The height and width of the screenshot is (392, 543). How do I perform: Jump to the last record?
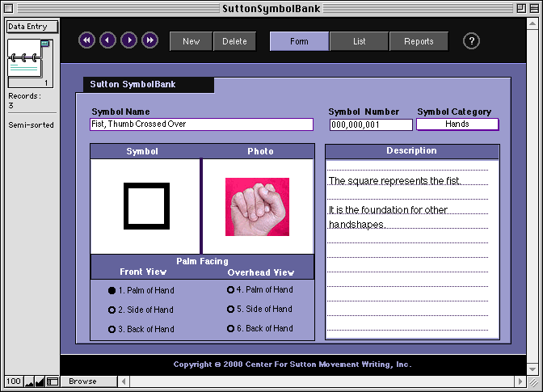pos(150,40)
